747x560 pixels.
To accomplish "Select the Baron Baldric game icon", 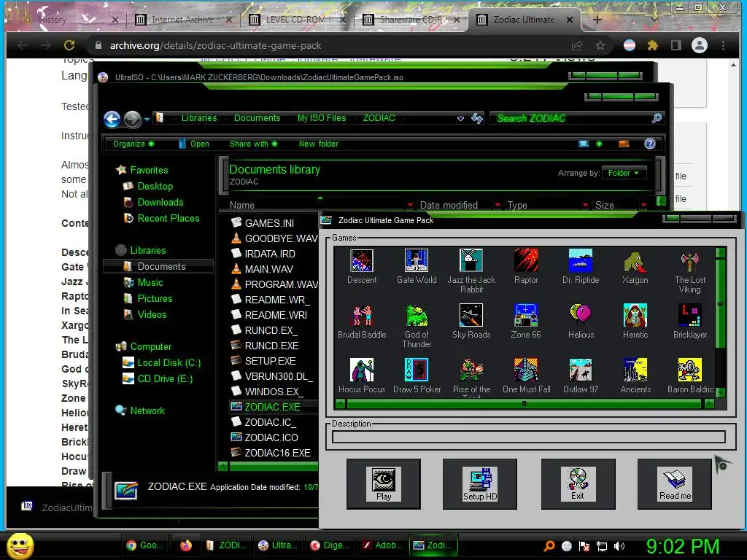I will (690, 370).
